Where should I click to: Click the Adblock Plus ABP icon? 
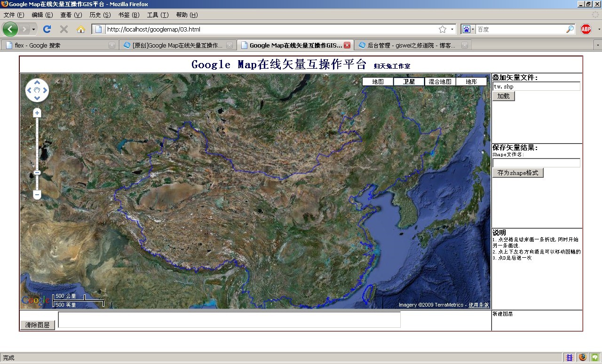click(x=586, y=29)
